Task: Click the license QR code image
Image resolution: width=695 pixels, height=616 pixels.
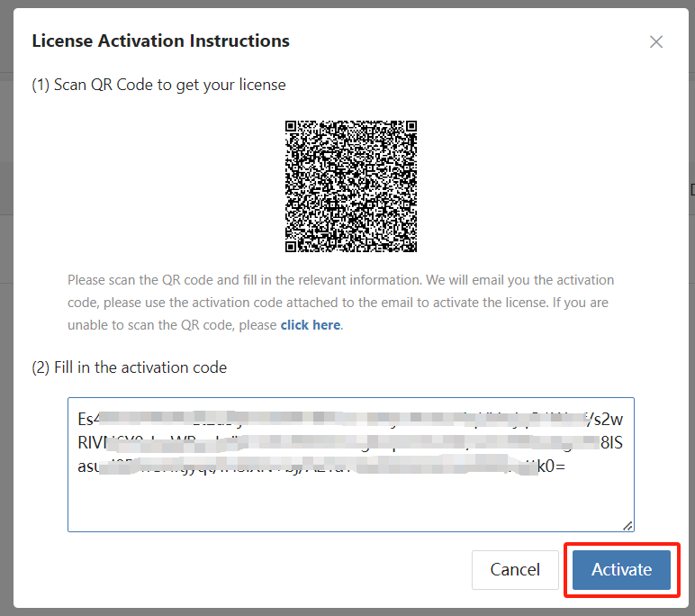Action: 351,186
